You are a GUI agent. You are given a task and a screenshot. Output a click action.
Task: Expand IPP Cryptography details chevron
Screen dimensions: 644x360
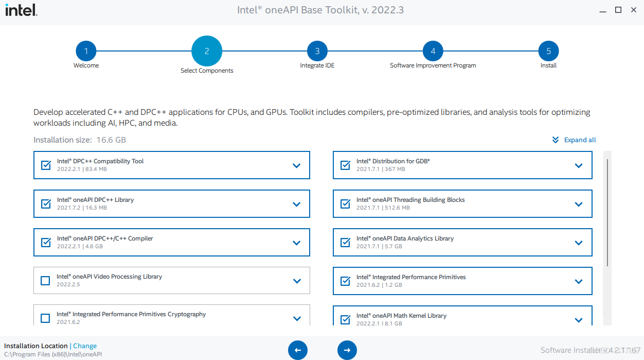[297, 318]
